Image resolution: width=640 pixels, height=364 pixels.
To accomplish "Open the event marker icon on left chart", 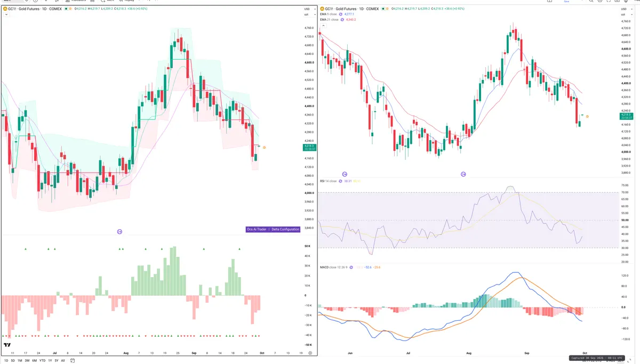I will [x=119, y=231].
